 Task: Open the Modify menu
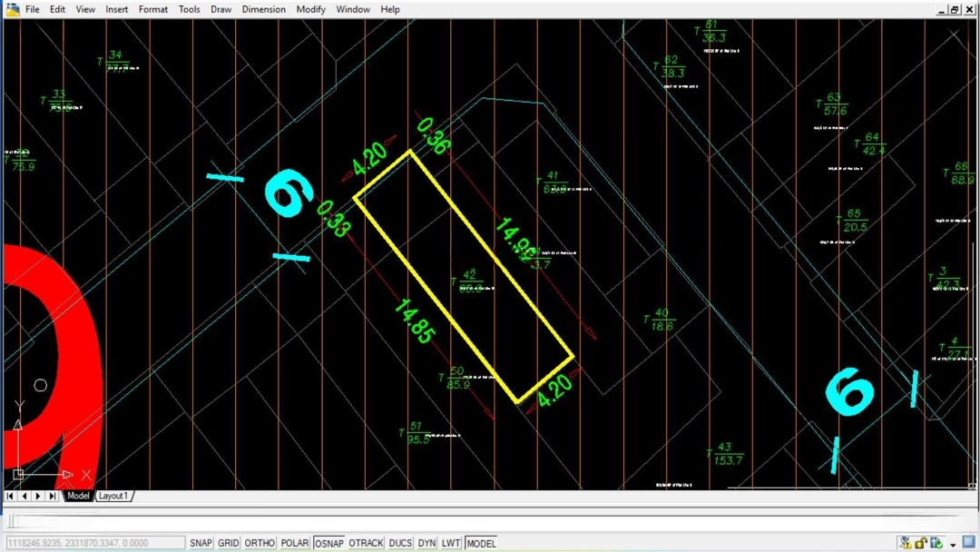[310, 9]
